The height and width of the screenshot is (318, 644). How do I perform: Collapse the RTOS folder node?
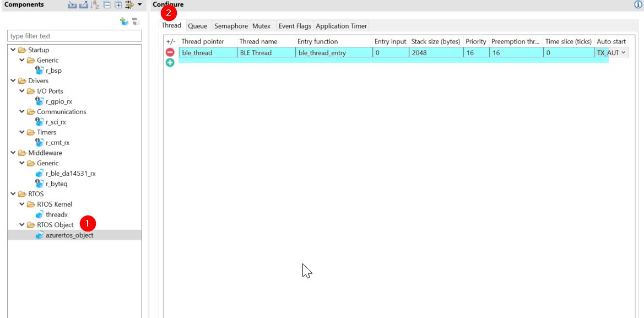click(x=13, y=193)
